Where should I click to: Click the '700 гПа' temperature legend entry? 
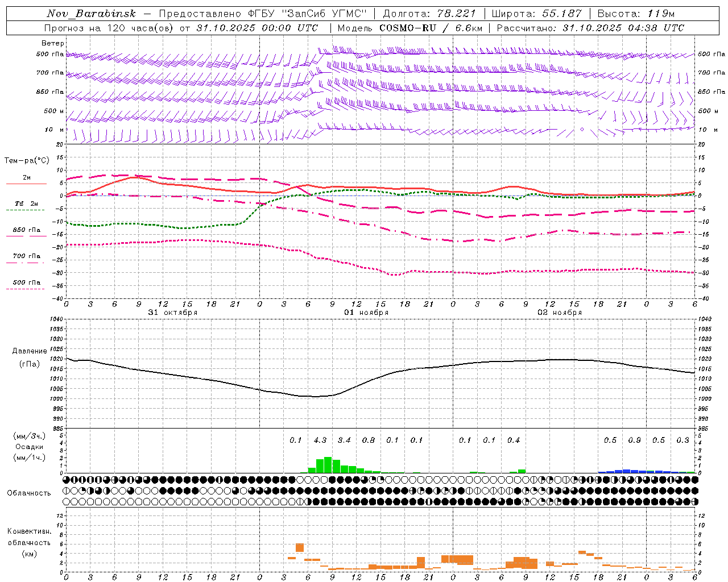(27, 256)
